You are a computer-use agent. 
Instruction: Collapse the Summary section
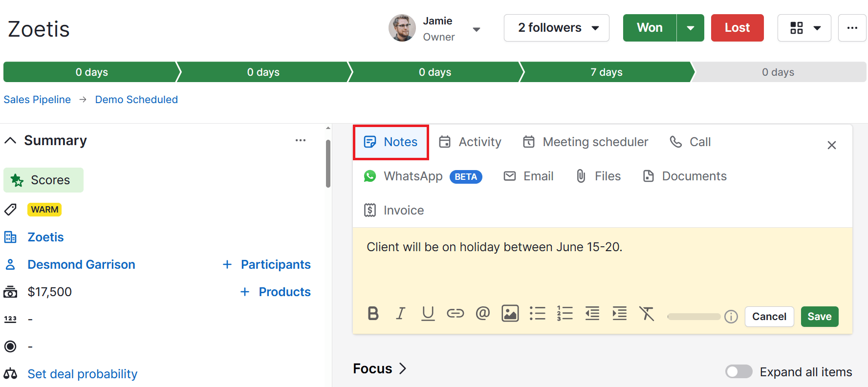tap(10, 140)
